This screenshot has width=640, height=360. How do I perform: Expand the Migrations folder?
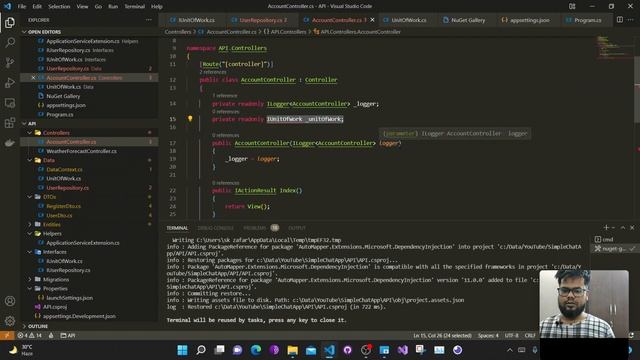(30, 279)
